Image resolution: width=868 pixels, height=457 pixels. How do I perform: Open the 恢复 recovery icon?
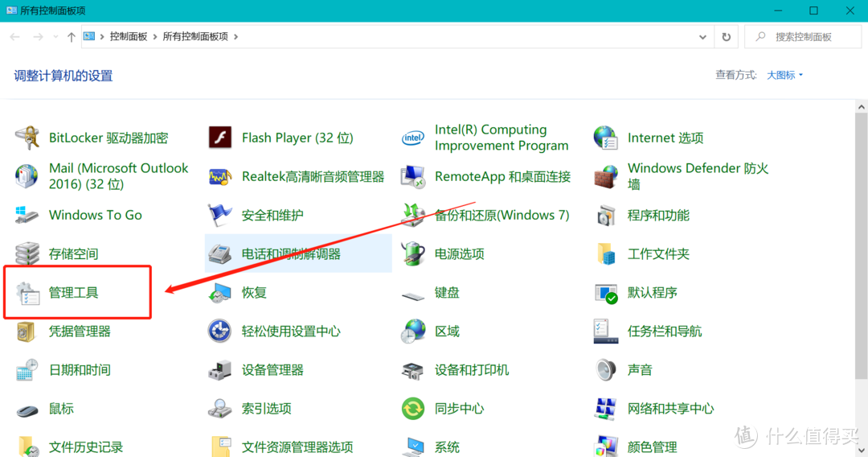[219, 293]
